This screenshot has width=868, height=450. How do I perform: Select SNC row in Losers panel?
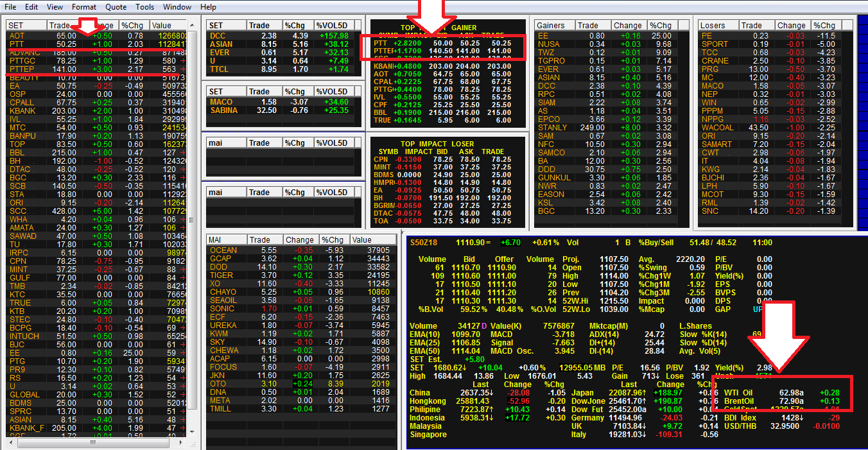[x=777, y=211]
